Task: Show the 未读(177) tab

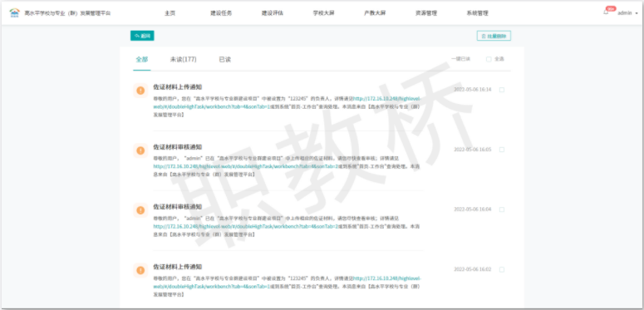Action: point(184,60)
